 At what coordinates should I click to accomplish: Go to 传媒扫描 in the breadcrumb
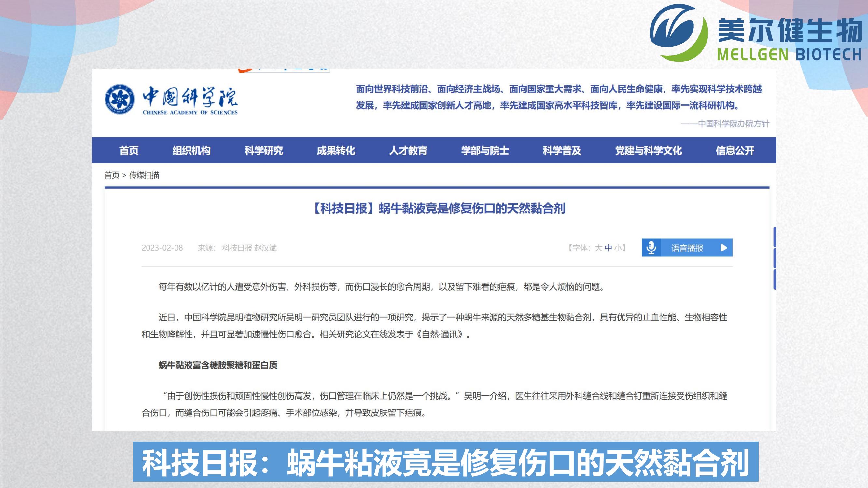pyautogui.click(x=144, y=175)
